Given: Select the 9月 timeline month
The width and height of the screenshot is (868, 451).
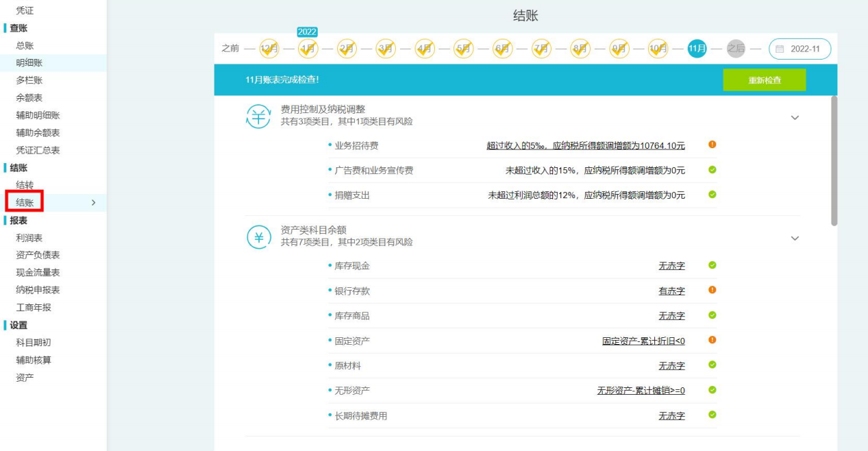Looking at the screenshot, I should tap(619, 48).
